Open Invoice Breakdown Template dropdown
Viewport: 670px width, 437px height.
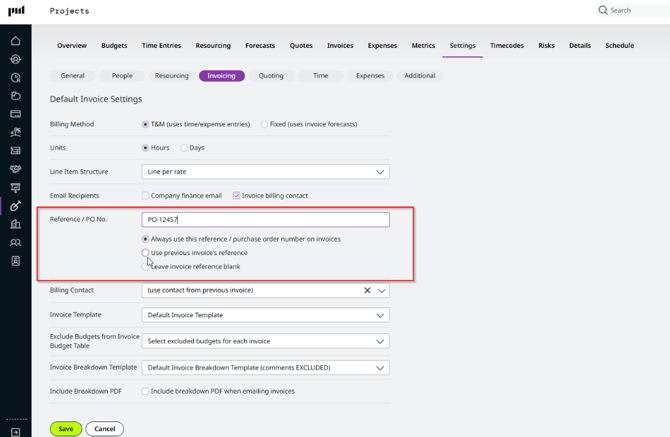pos(265,368)
